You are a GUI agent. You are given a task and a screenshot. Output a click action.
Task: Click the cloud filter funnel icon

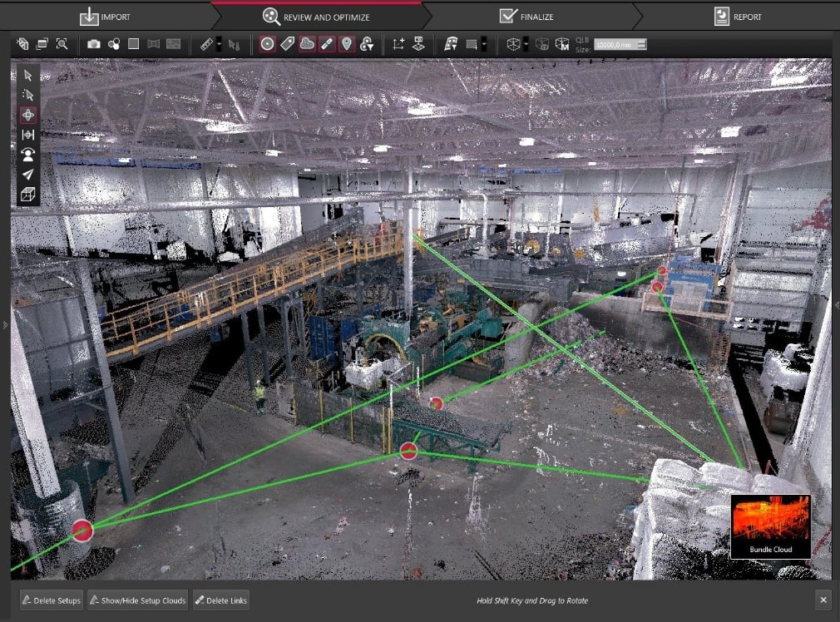(367, 44)
